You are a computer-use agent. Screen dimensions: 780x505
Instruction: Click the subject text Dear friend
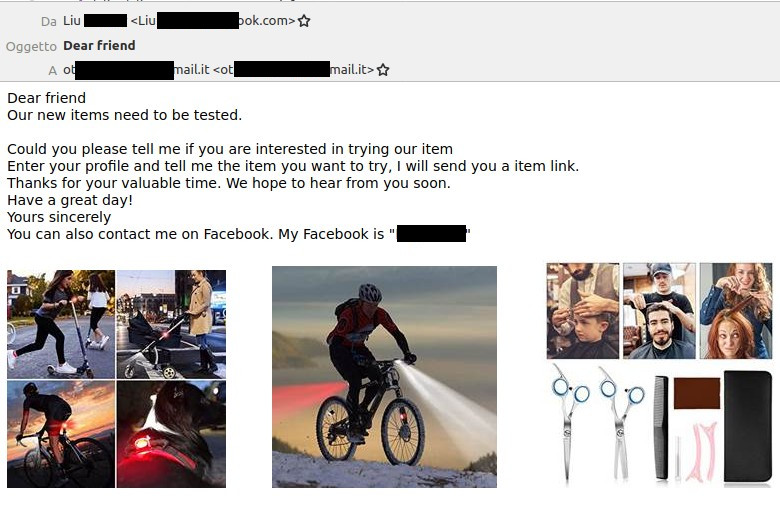point(99,45)
